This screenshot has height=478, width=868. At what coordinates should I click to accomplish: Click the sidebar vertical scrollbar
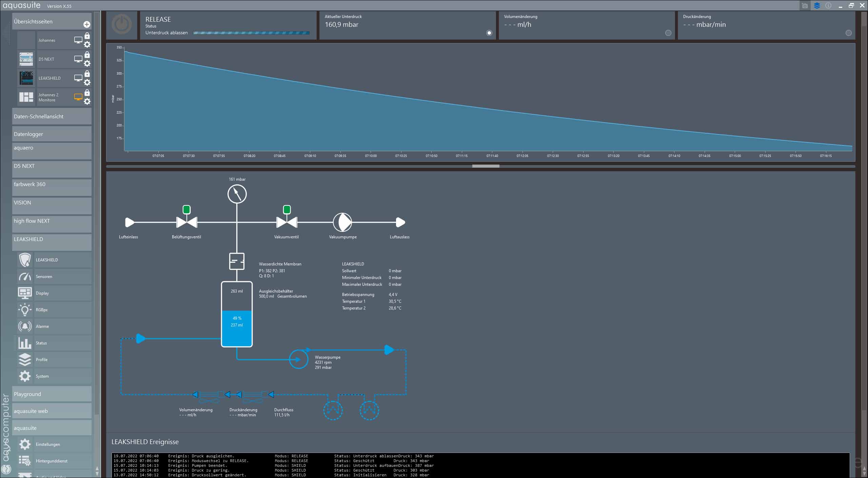click(x=97, y=214)
